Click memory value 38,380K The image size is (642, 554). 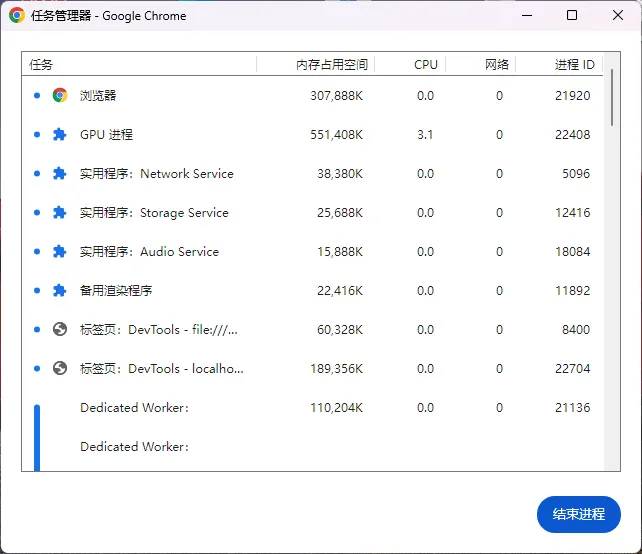point(340,174)
